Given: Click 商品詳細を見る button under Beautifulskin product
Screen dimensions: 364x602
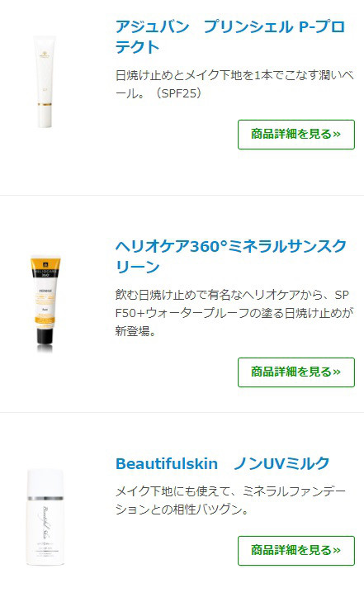Looking at the screenshot, I should [296, 551].
